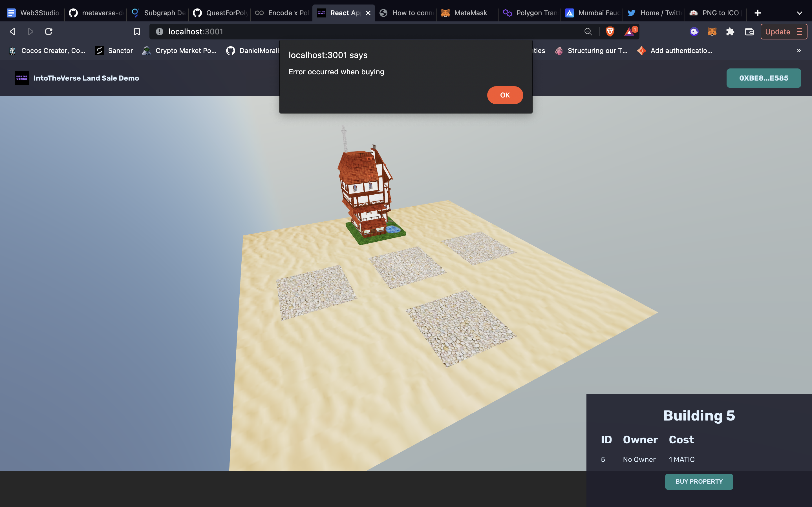Open the Brave menu hamburger icon

click(x=800, y=32)
